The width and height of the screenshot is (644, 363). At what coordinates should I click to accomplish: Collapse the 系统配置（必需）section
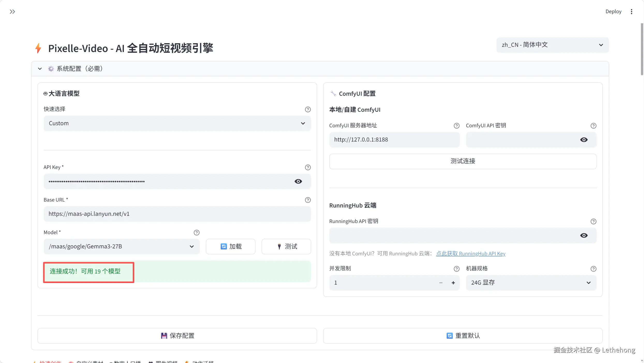click(x=40, y=69)
